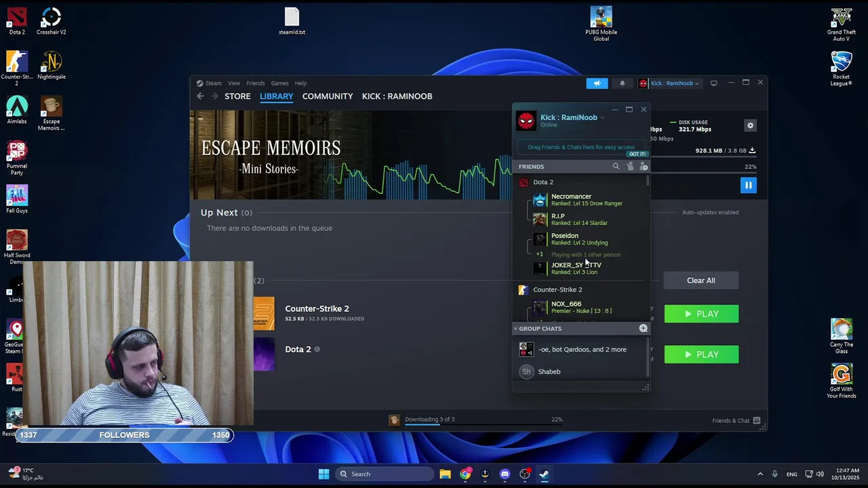Click the Counter-Strike 2 download thumbnail
The image size is (868, 488).
coord(264,314)
